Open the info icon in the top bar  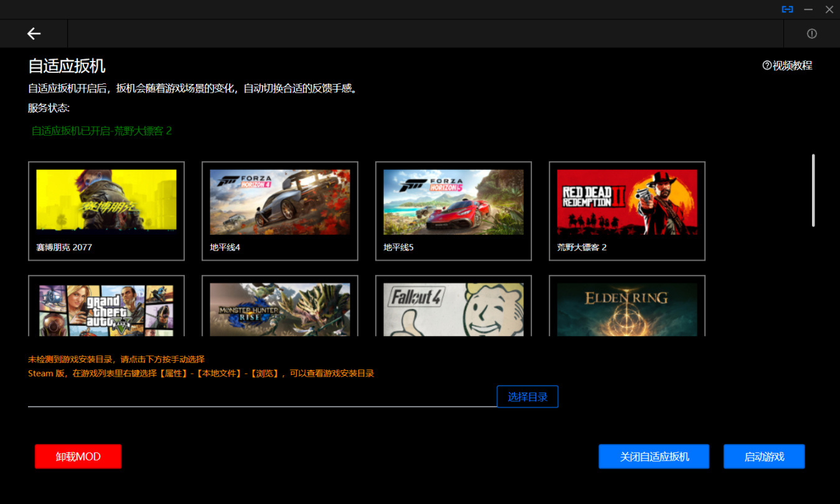click(811, 34)
